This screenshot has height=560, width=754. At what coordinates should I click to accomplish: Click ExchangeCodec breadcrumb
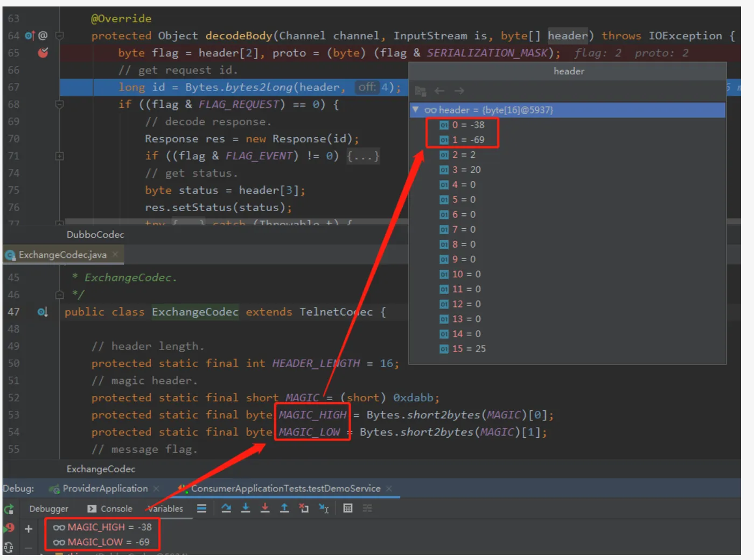pyautogui.click(x=101, y=469)
